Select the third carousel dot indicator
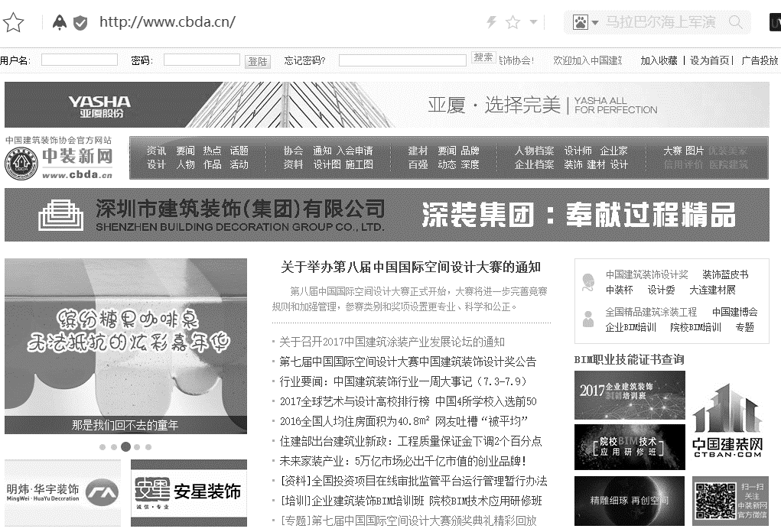Viewport: 781px width, 532px height. pos(125,446)
